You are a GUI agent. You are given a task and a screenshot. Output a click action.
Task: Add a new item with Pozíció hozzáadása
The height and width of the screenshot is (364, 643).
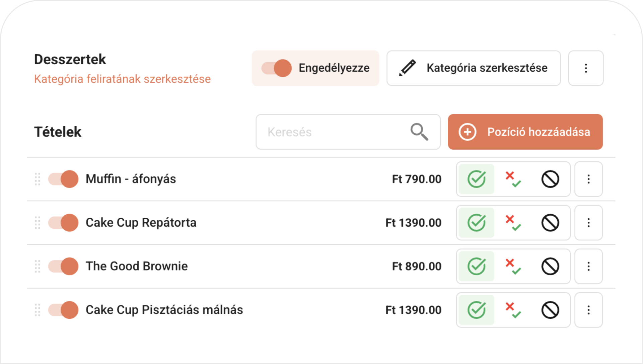coord(525,132)
